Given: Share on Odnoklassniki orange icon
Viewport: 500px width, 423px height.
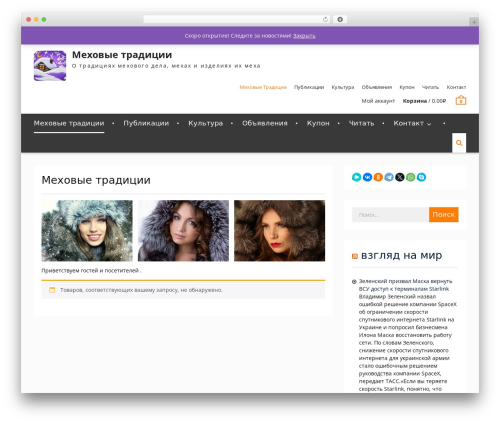Looking at the screenshot, I should pos(378,177).
